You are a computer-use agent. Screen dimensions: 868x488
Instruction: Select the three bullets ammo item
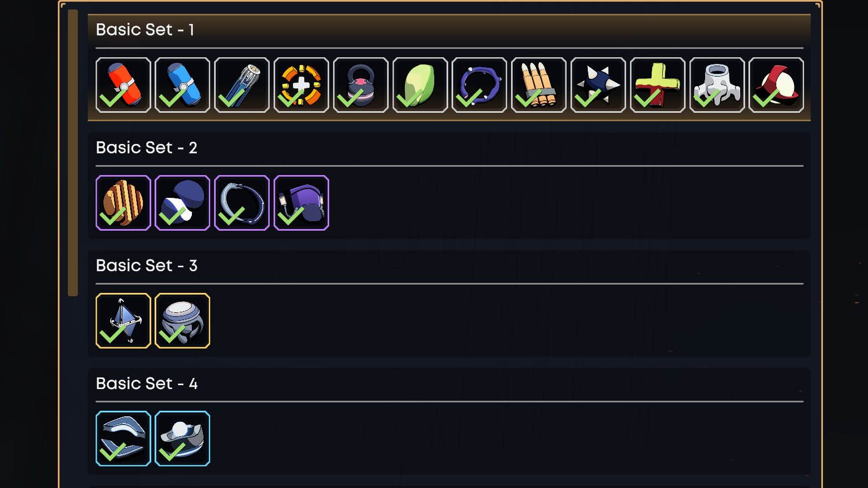539,85
